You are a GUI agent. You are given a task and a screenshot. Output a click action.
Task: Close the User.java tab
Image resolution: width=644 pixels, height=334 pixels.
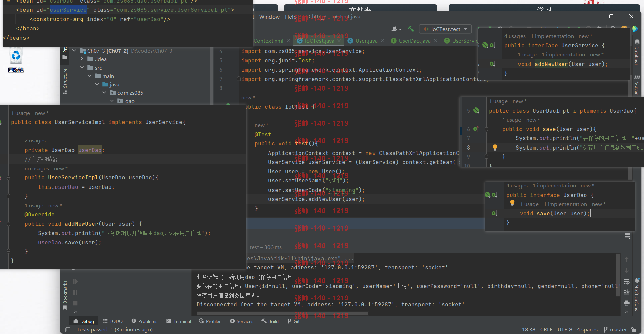click(x=382, y=41)
